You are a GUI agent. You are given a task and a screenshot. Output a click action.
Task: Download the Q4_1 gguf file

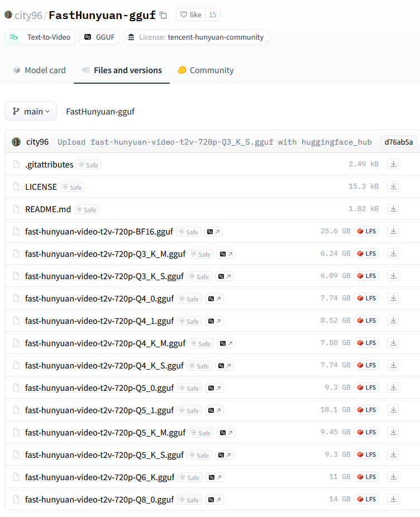pos(393,320)
